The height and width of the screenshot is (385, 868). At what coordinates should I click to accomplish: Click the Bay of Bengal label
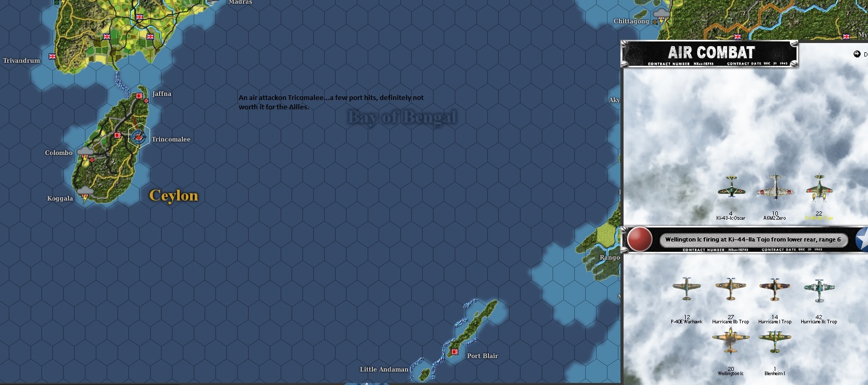402,117
